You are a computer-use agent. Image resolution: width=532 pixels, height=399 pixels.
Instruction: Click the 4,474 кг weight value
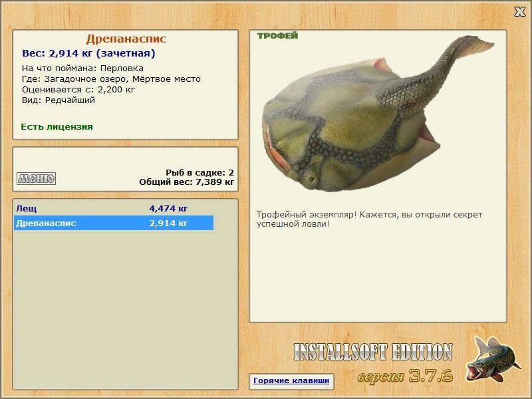point(168,208)
